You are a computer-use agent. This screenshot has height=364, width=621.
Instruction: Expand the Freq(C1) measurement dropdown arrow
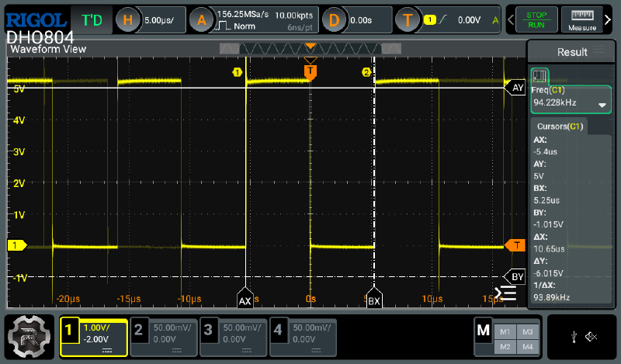click(x=602, y=104)
